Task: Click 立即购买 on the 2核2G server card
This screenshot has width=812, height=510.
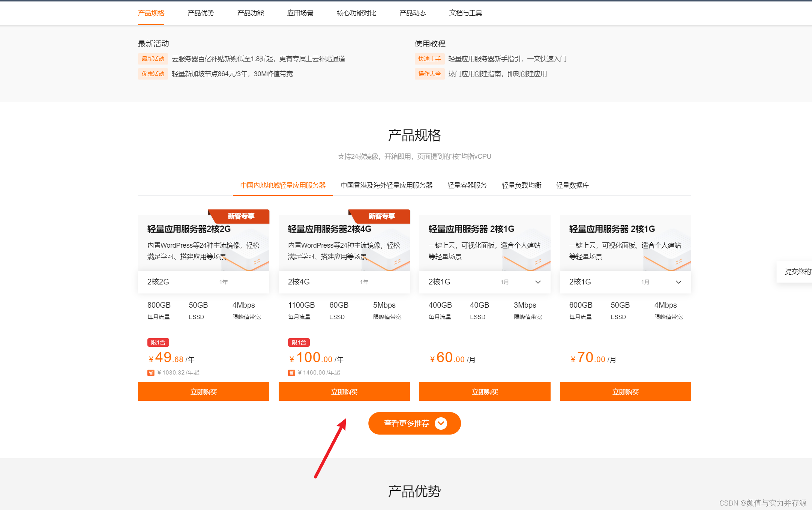Action: click(203, 391)
